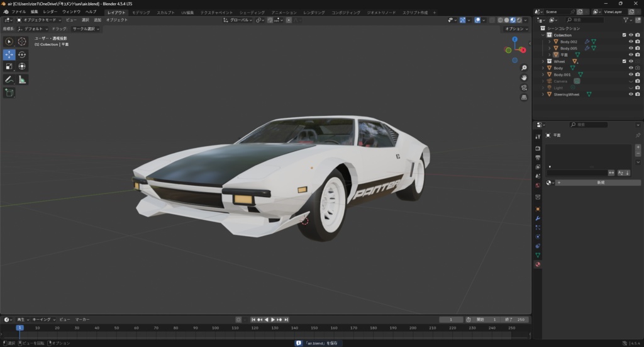Jump to the timeline end frame
Viewport: 644px width, 347px height.
coord(286,319)
